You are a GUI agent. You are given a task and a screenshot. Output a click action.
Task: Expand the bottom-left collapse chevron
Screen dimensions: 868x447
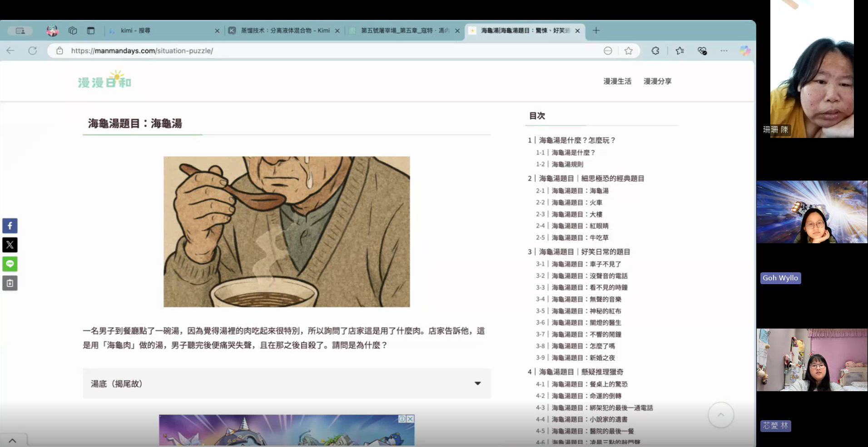click(13, 440)
